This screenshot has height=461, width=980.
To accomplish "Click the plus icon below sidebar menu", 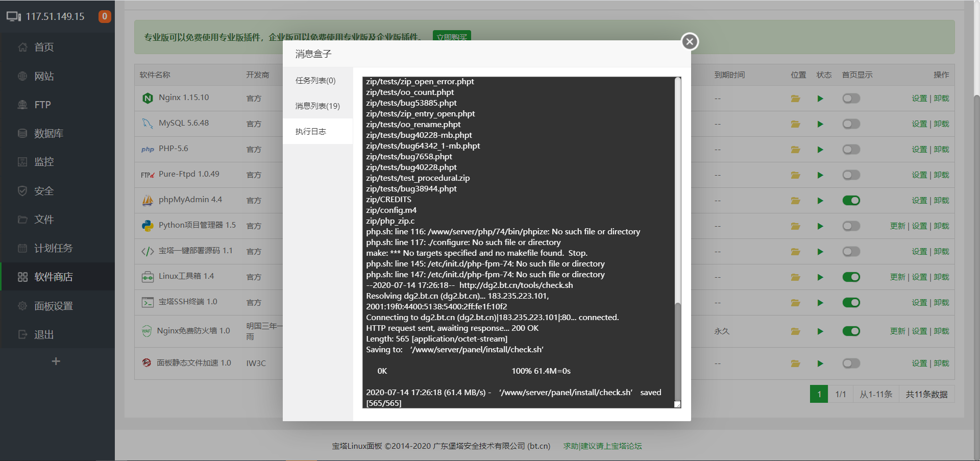I will click(56, 361).
